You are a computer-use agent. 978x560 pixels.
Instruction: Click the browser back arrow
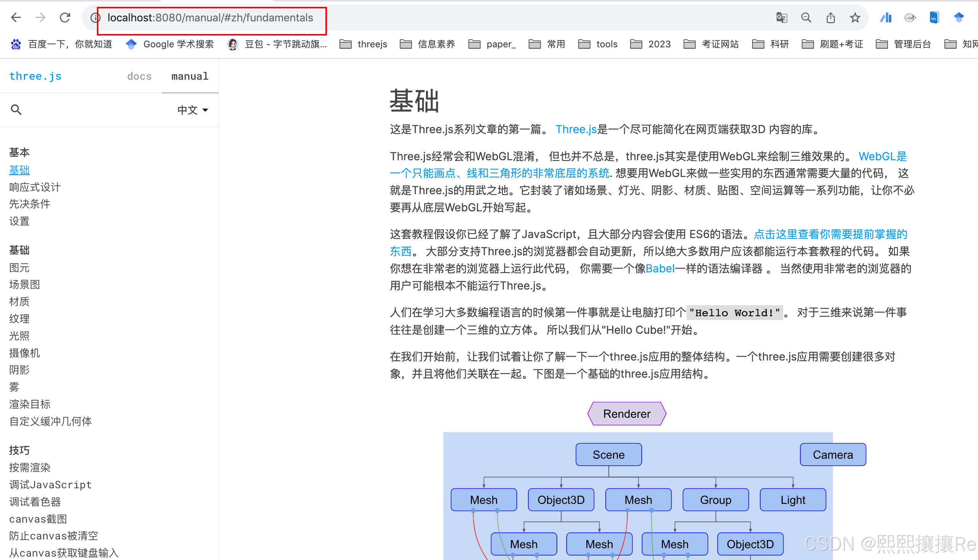click(16, 18)
